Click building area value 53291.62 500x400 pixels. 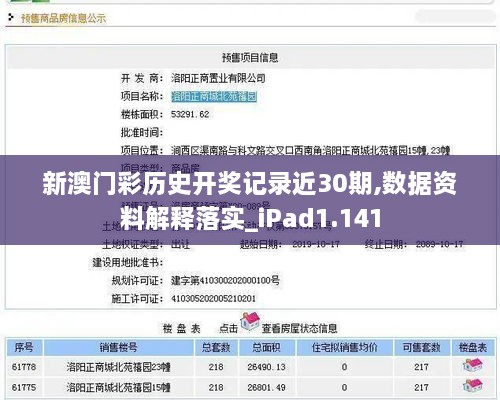point(190,114)
